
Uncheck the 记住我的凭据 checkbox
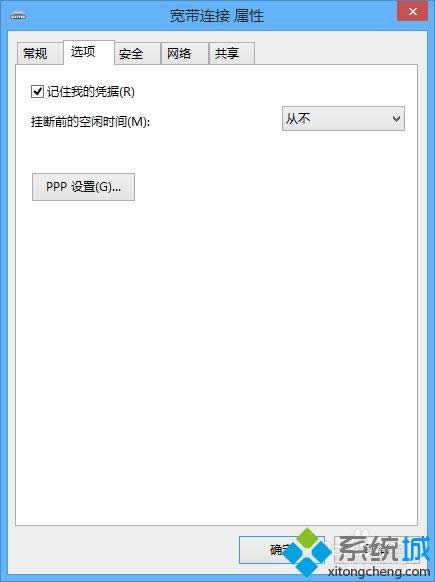coord(37,91)
